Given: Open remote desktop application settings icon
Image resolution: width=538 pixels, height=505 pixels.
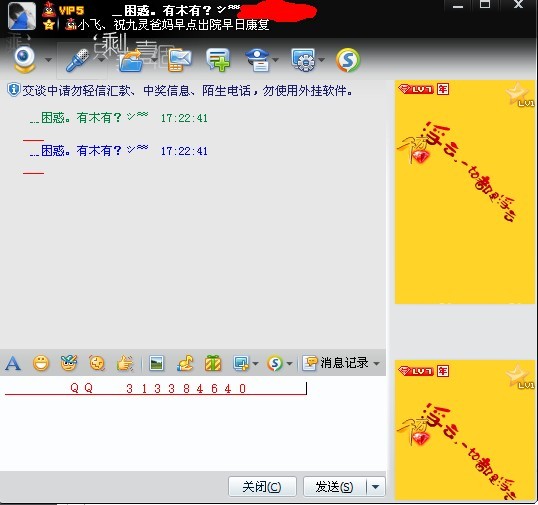Looking at the screenshot, I should [x=303, y=60].
